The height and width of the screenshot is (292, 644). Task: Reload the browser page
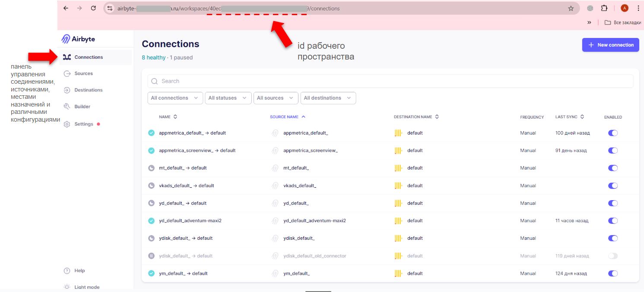click(x=93, y=8)
